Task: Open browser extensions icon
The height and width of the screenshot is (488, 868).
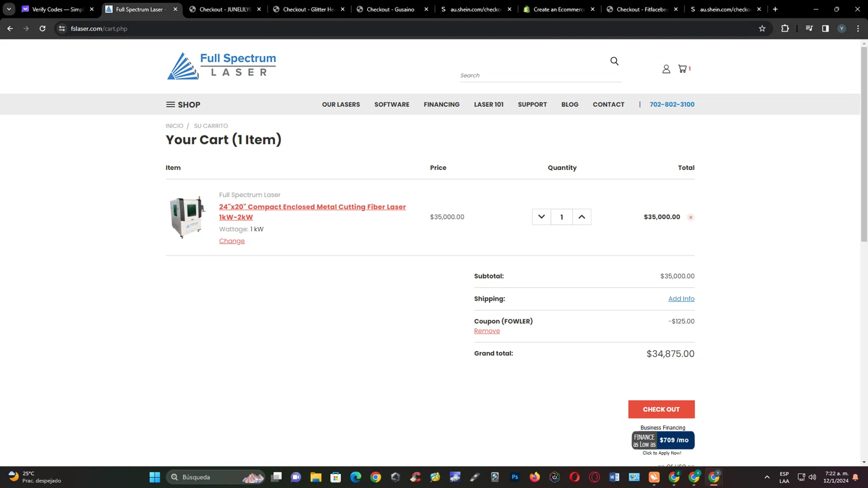Action: (x=785, y=28)
